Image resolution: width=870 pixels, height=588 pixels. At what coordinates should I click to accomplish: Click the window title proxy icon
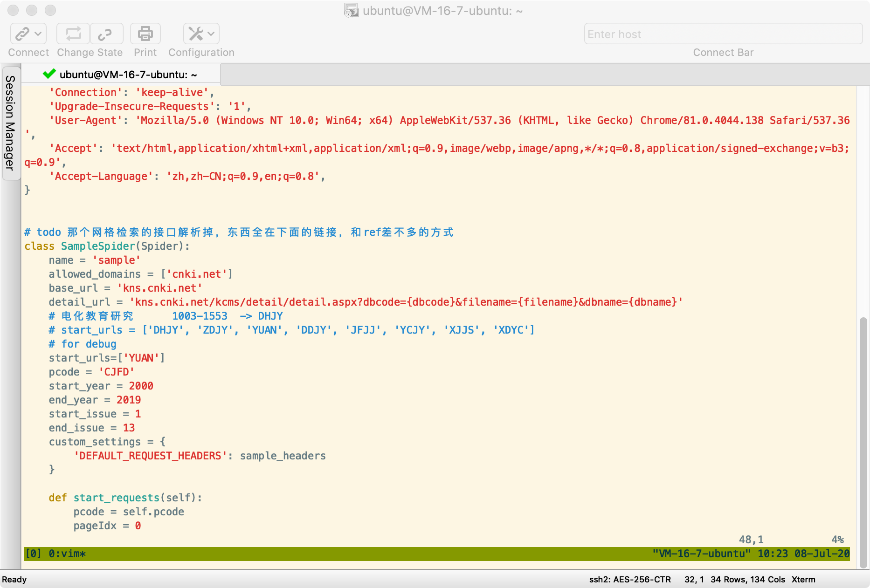(351, 10)
